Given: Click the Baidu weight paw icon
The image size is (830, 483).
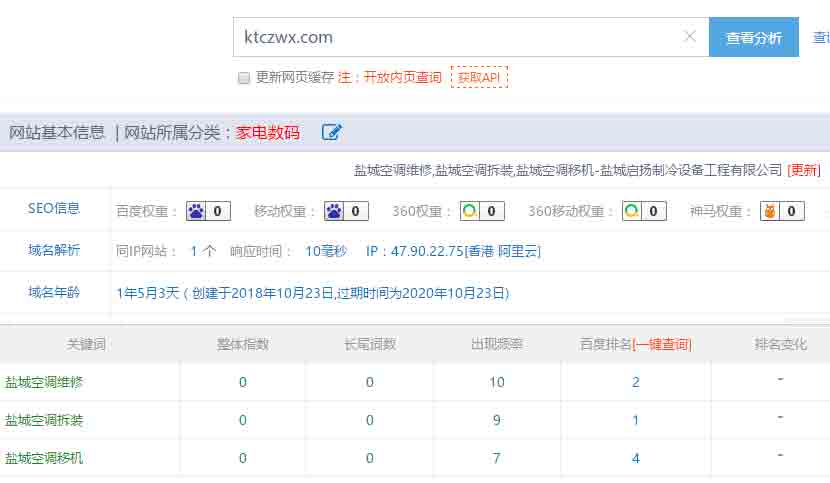Looking at the screenshot, I should pyautogui.click(x=196, y=211).
